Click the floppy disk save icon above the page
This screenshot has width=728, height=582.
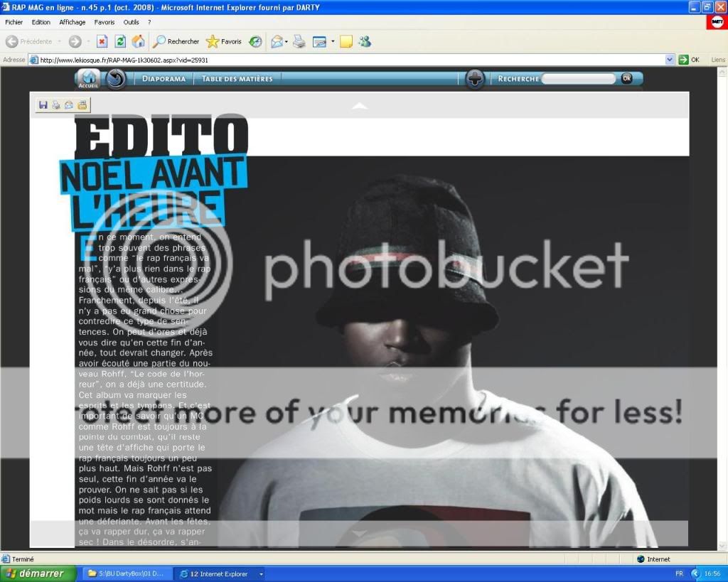43,105
